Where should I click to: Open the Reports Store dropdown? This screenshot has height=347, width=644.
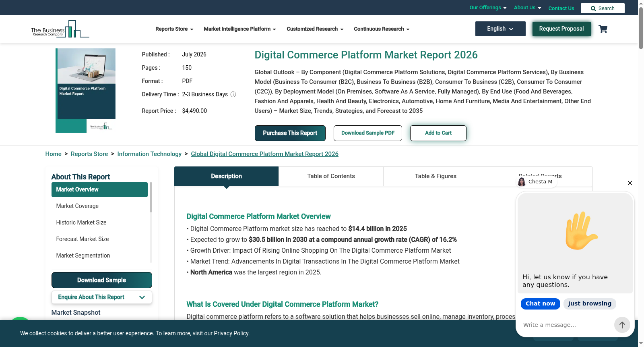174,29
